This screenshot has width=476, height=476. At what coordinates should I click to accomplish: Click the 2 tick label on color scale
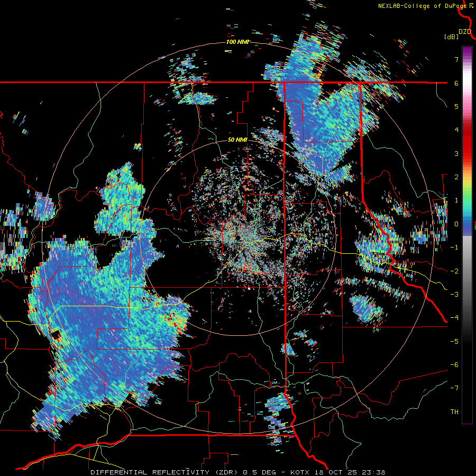coord(456,177)
